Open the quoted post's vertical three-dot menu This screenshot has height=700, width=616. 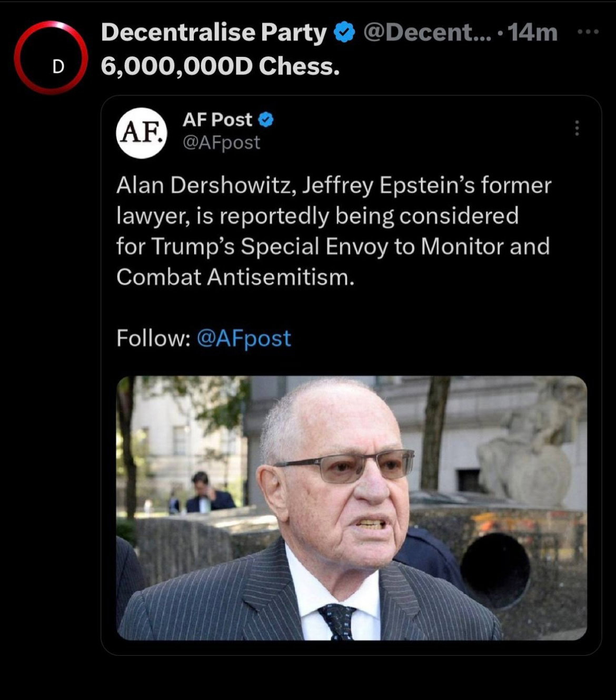click(577, 128)
